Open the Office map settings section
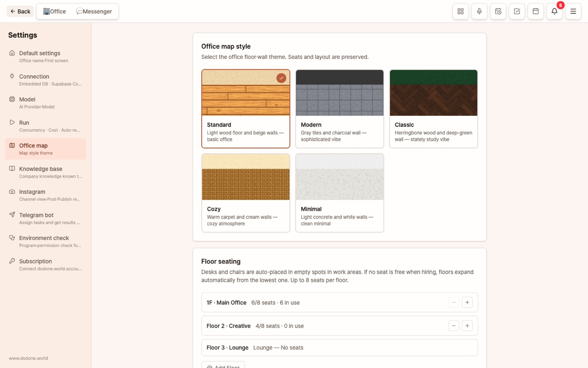The width and height of the screenshot is (588, 368). click(x=45, y=149)
